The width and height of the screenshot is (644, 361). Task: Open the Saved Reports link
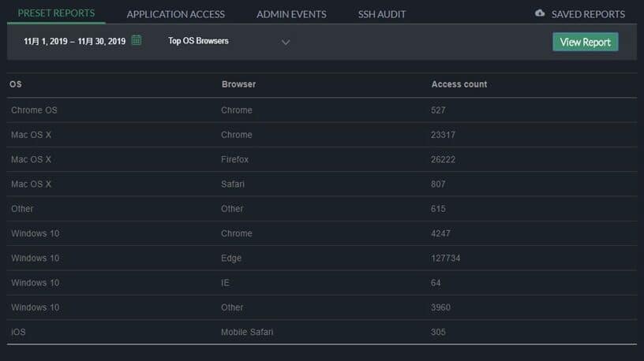tap(588, 14)
